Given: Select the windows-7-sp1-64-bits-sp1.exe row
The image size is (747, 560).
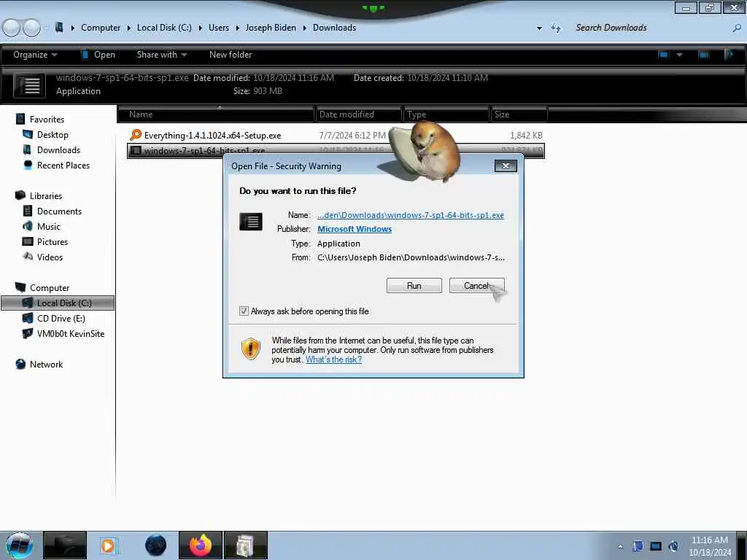Looking at the screenshot, I should coord(336,150).
